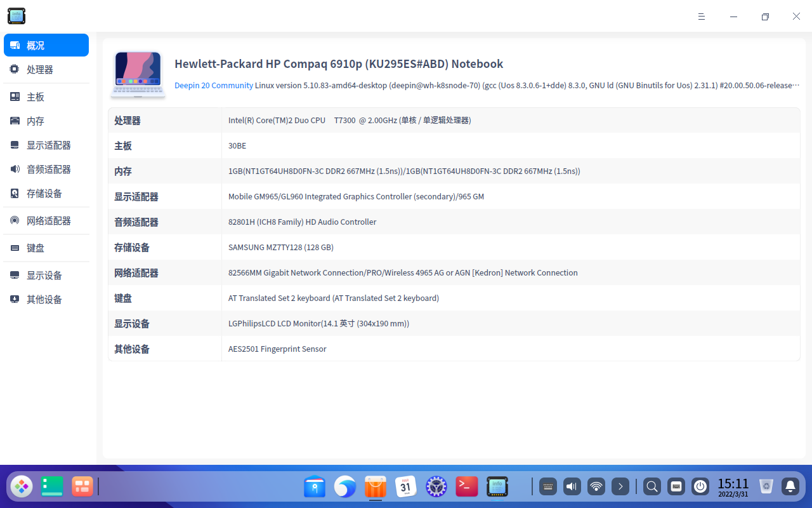Select the Intel Core 2 Duo T7300 value
Screen dimensions: 812x508
[x=350, y=120]
